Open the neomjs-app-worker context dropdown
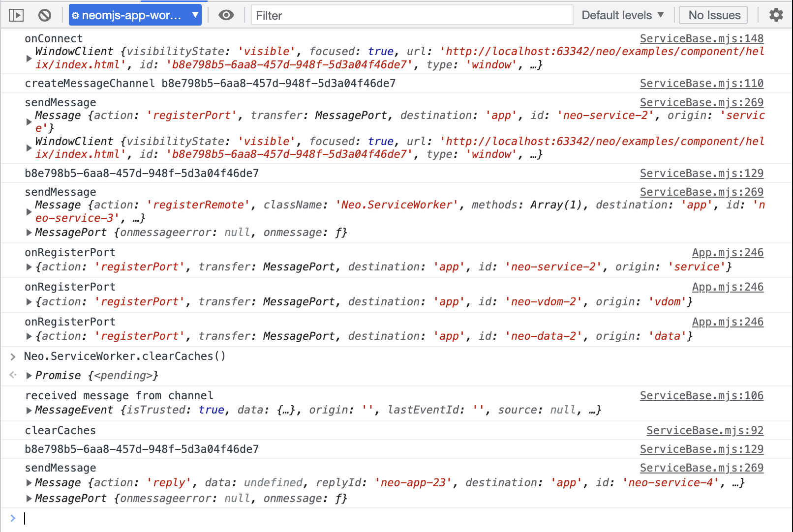Screen dimensions: 793x532 135,15
